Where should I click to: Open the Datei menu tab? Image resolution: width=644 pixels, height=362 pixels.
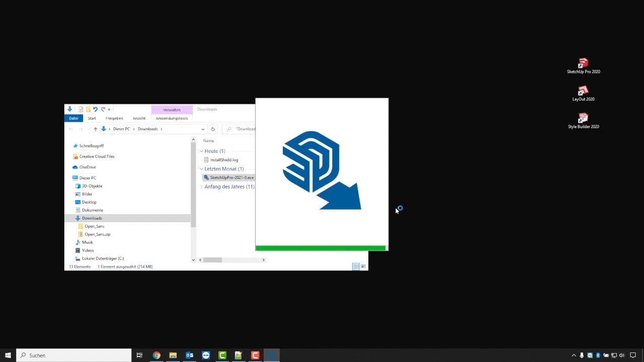[73, 118]
